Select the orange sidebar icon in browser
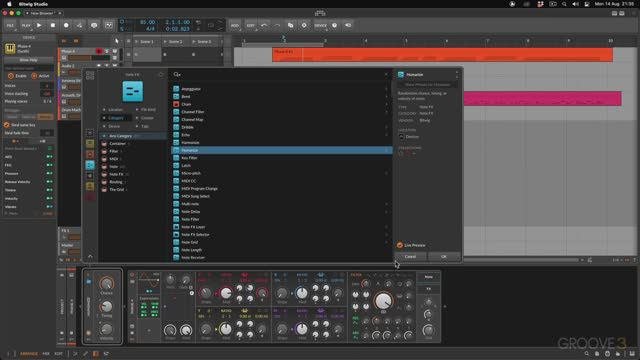The image size is (640, 360). point(90,154)
